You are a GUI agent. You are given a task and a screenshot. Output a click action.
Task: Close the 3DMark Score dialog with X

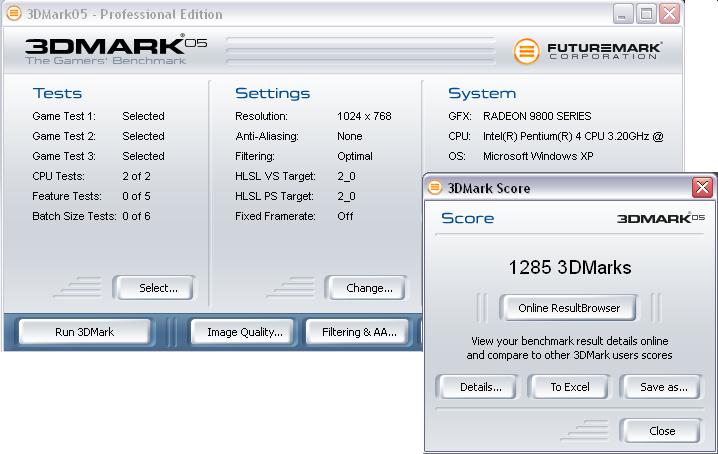click(702, 188)
